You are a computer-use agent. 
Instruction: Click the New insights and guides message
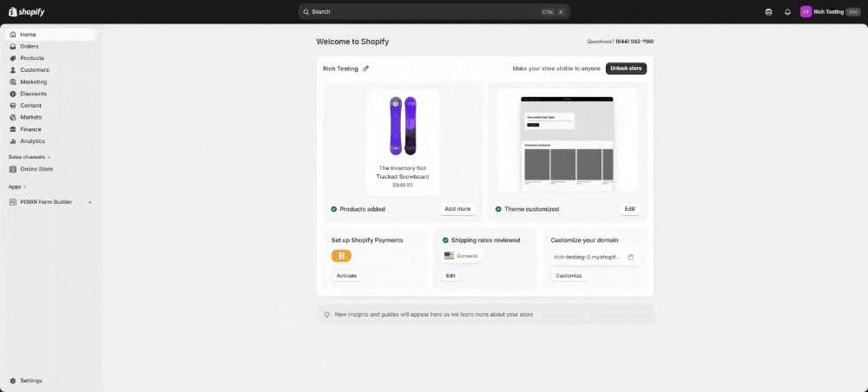[x=433, y=314]
